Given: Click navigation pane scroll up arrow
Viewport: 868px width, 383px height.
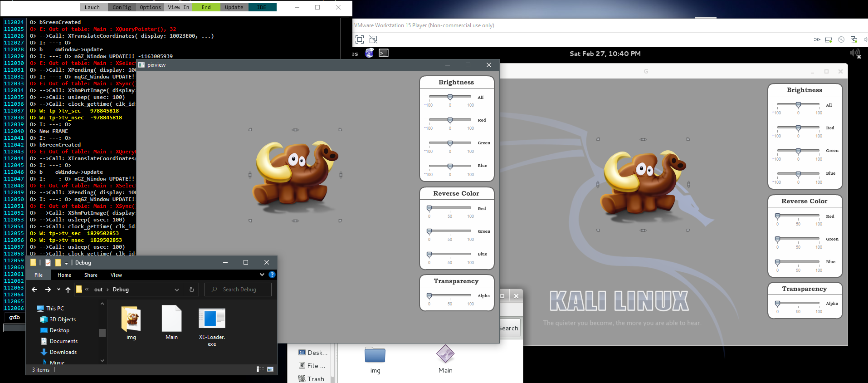Looking at the screenshot, I should click(x=102, y=304).
